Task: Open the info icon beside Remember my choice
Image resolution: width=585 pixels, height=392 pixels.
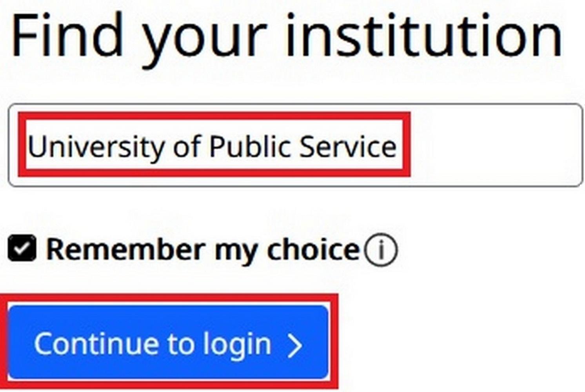Action: [x=380, y=250]
